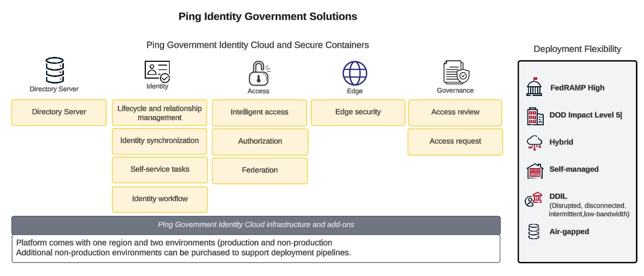The image size is (644, 276).
Task: Select the Identity synchronization box
Action: click(x=159, y=141)
